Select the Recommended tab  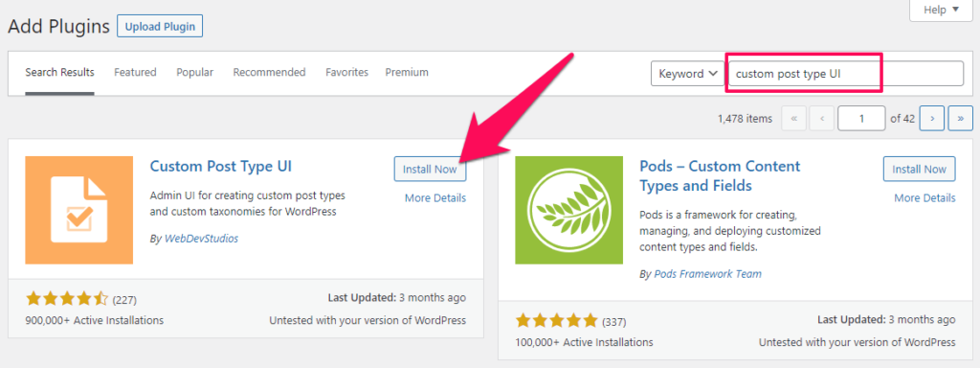tap(269, 72)
